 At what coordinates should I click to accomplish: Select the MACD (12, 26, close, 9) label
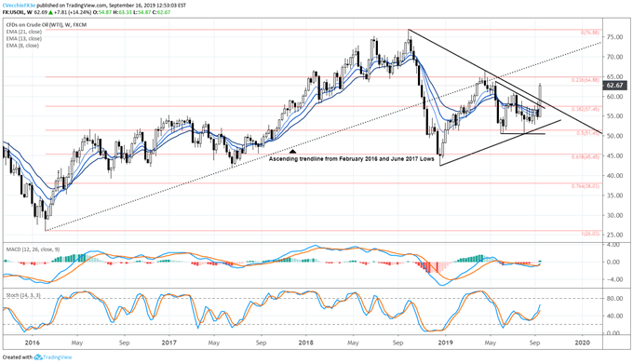click(33, 249)
